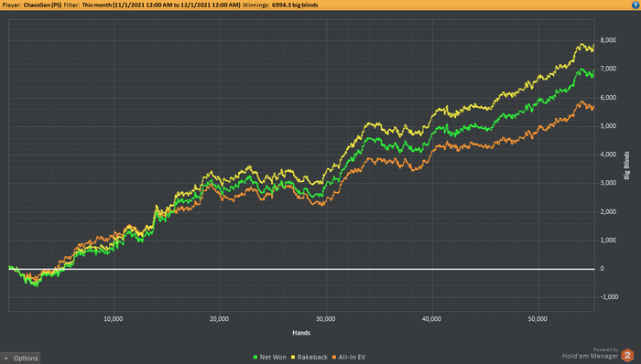Expand the Options panel

[20, 358]
